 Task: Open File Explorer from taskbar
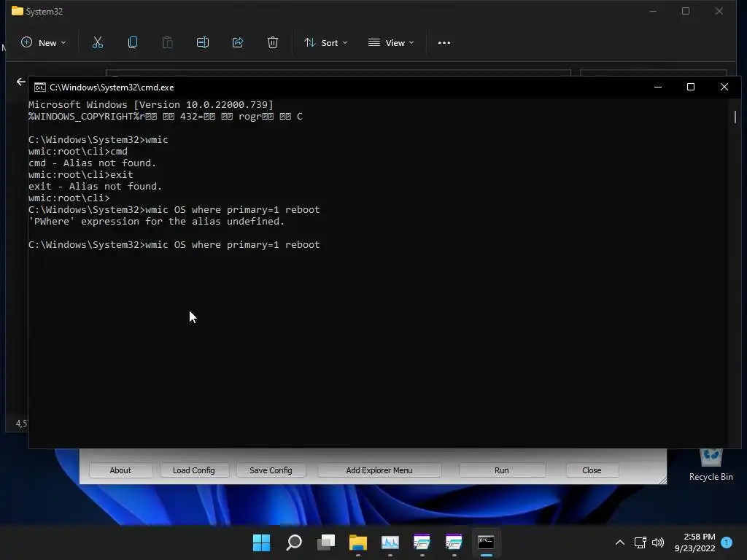click(357, 542)
